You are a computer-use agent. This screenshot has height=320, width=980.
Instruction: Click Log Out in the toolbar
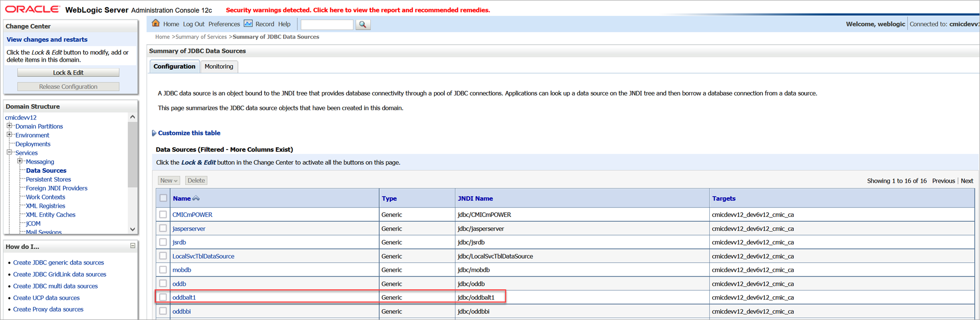194,24
